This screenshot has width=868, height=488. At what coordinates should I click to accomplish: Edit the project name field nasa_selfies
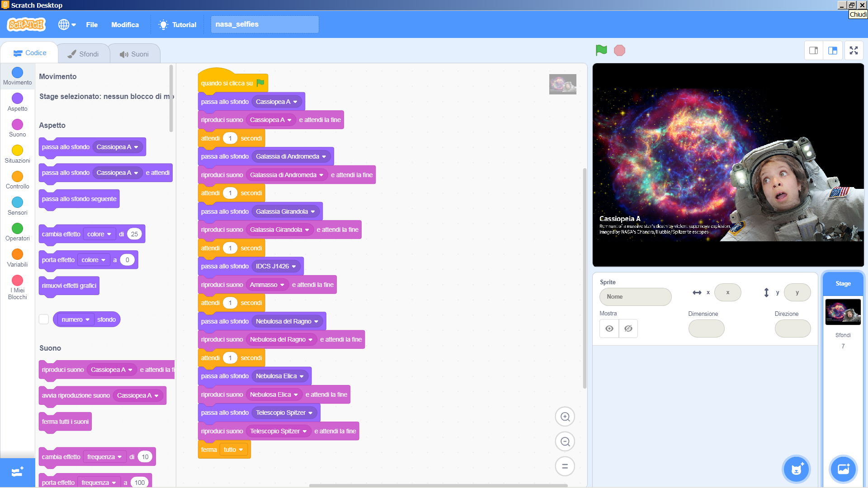click(264, 24)
